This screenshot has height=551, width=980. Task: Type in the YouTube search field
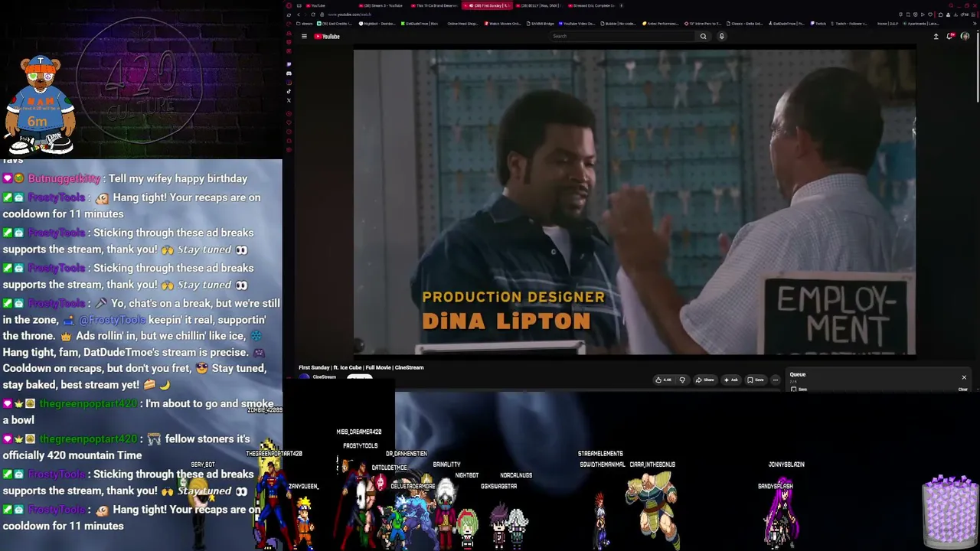tap(622, 36)
